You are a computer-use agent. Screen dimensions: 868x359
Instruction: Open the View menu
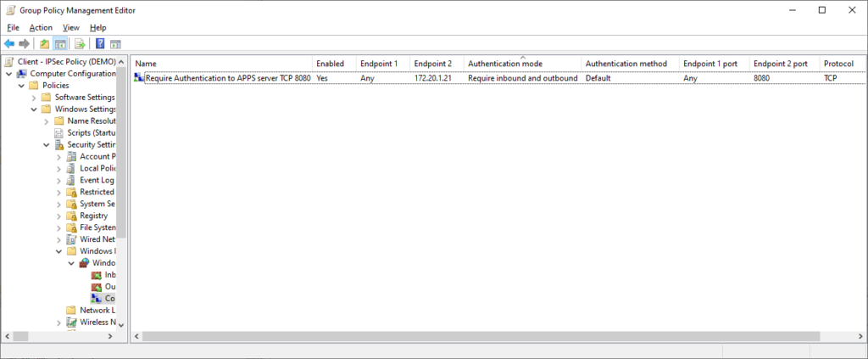[71, 28]
